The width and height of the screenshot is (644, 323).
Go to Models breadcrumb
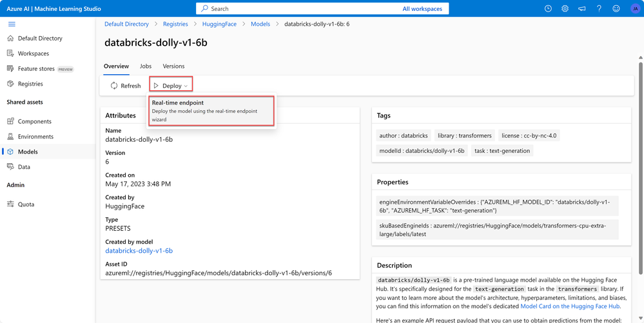[x=260, y=24]
